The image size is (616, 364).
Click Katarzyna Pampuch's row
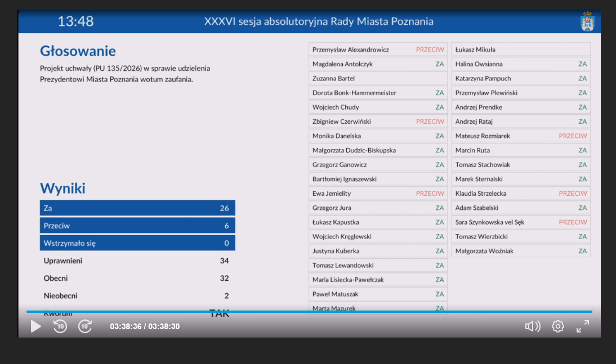coord(521,78)
